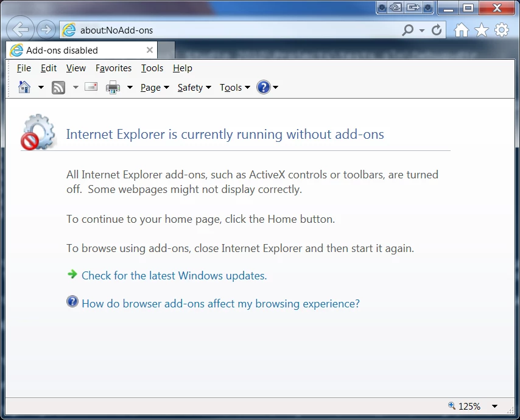Image resolution: width=520 pixels, height=420 pixels.
Task: Expand the Help icon dropdown arrow
Action: click(276, 88)
